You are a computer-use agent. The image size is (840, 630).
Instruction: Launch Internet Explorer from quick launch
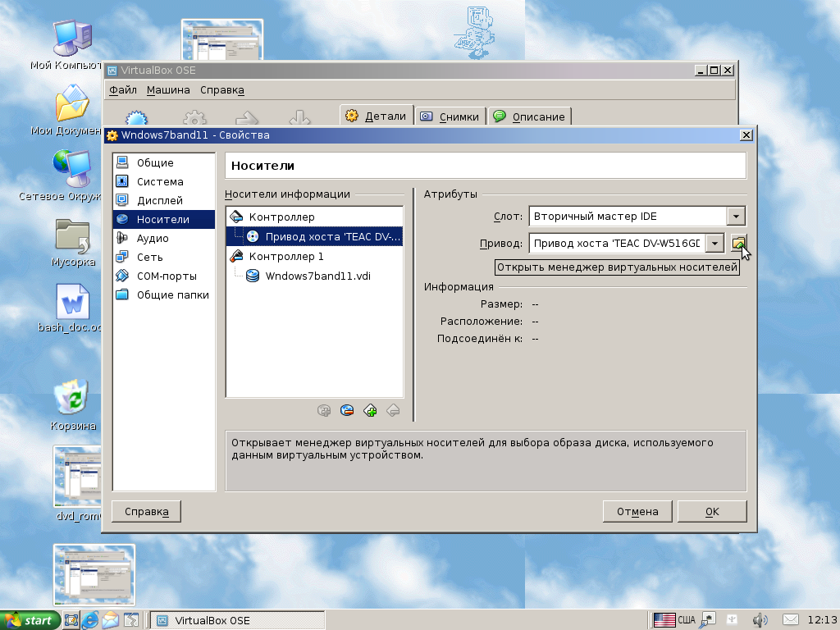[x=90, y=620]
